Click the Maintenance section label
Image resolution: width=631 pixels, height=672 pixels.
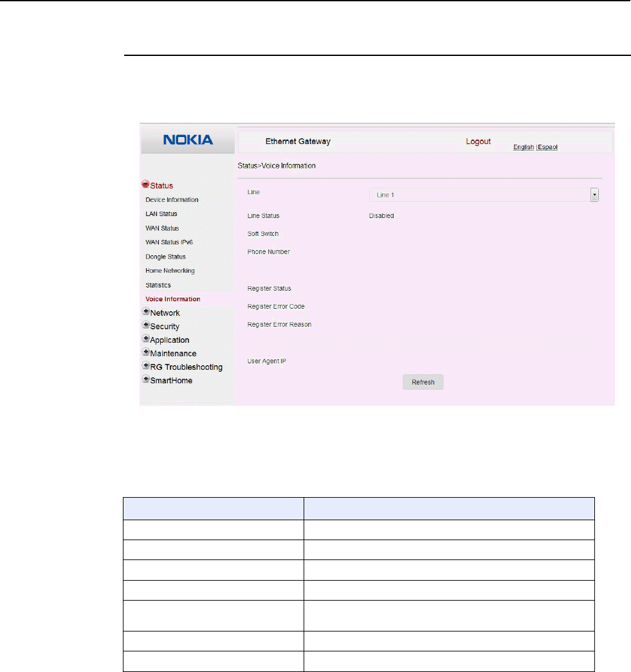pos(173,354)
